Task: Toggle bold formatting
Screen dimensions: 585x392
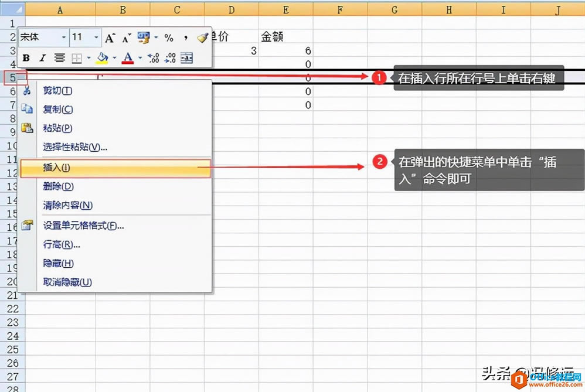Action: (x=26, y=58)
